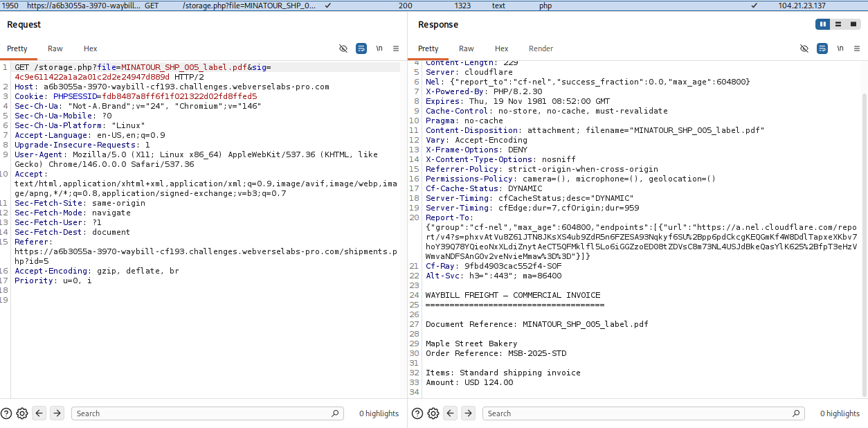The width and height of the screenshot is (868, 428).
Task: Click 'Order Reference: MSB-2025-STD' in response
Action: click(496, 353)
